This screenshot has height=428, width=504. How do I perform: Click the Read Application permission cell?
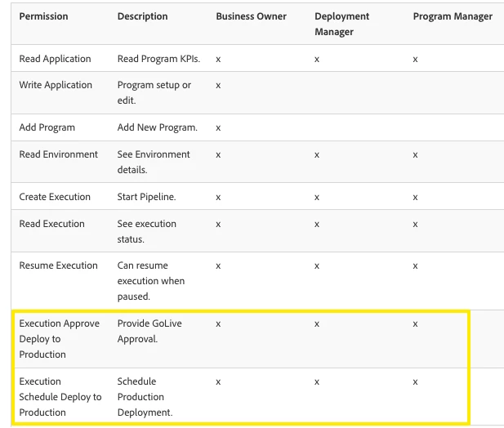pyautogui.click(x=55, y=59)
